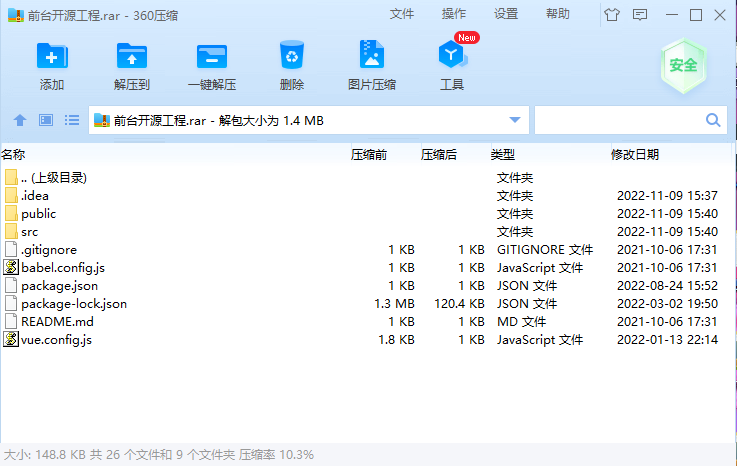Viewport: 737px width, 466px height.
Task: Open the 图片压缩 image compression tool
Action: [x=372, y=55]
